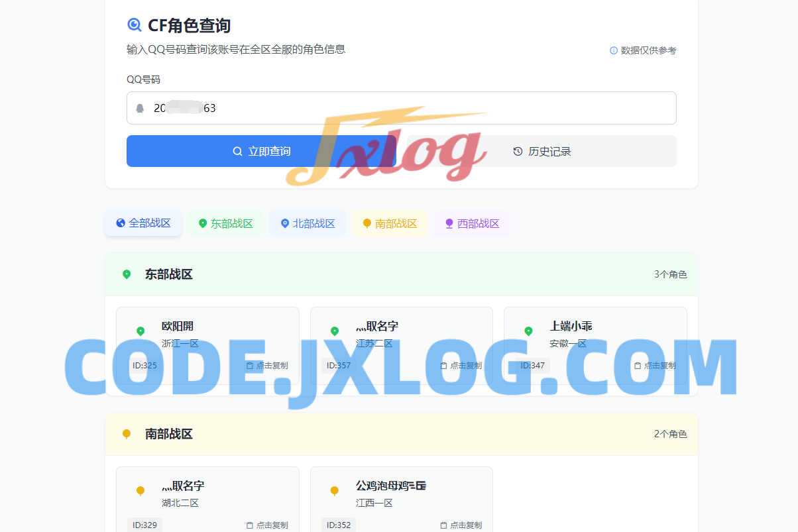
Task: Click the globe icon on the 全部战区 filter
Action: [x=120, y=223]
